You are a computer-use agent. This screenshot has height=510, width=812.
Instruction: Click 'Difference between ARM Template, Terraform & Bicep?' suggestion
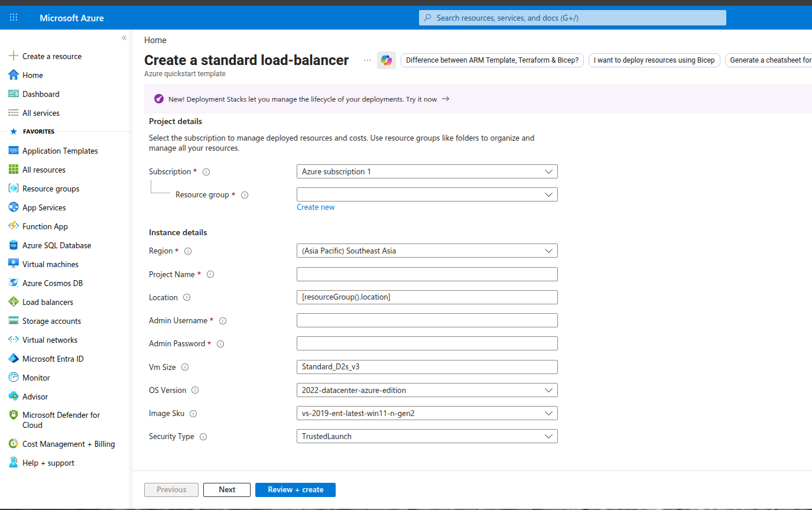pos(492,60)
